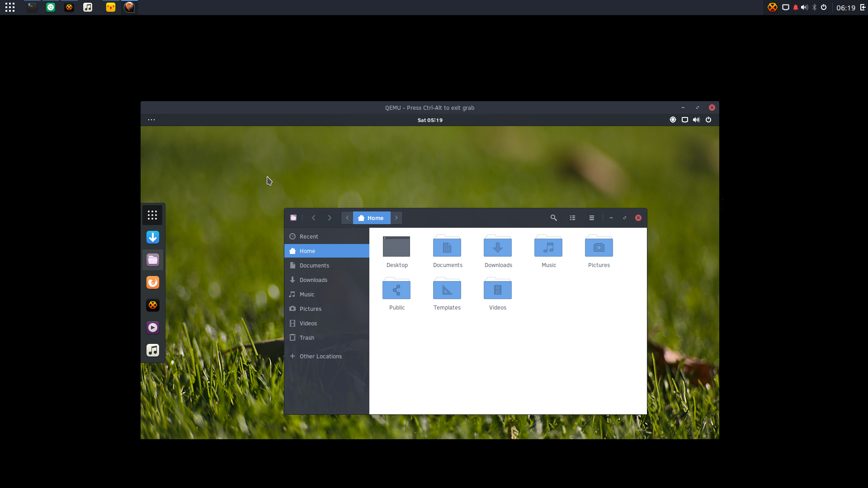
Task: Click the host tray display icon
Action: tap(786, 7)
